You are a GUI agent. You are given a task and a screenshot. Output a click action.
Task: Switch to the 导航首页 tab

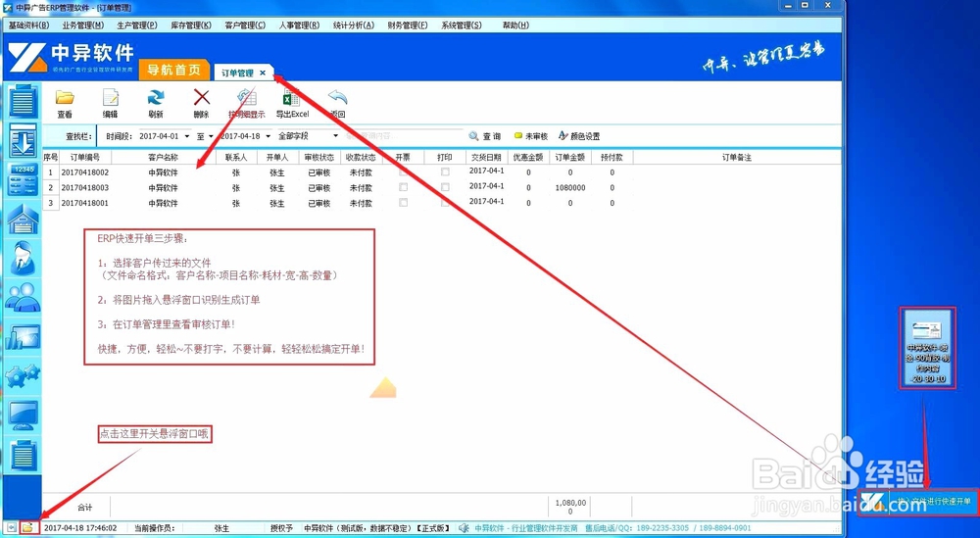click(x=173, y=70)
